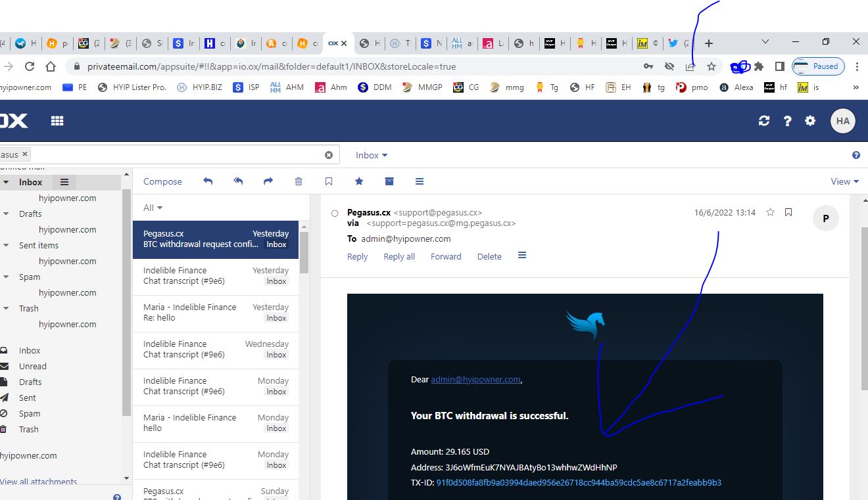Refresh mailbox with the reload icon
The image size is (868, 500).
coord(764,121)
